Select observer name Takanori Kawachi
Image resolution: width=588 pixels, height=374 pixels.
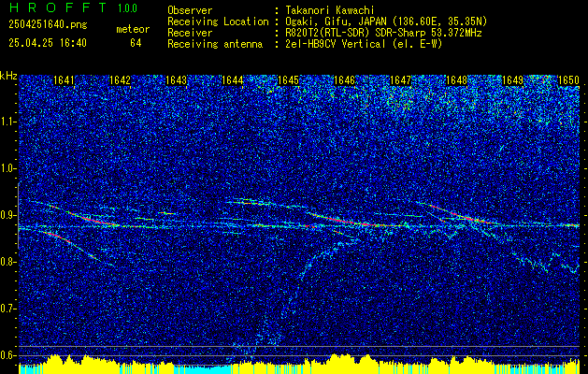329,10
